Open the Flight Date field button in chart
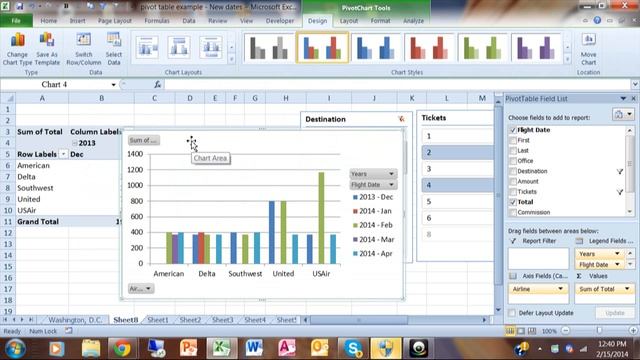 pyautogui.click(x=373, y=185)
